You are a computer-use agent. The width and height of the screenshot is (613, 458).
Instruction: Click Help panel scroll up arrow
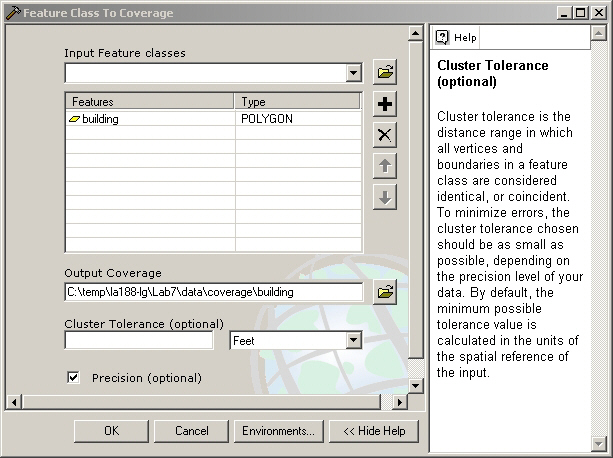coord(599,33)
